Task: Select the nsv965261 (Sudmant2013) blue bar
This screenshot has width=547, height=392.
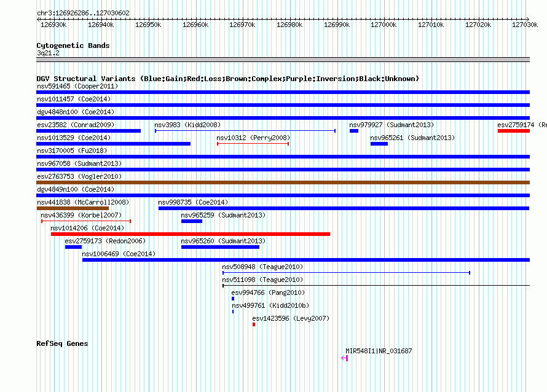Action: pyautogui.click(x=379, y=144)
